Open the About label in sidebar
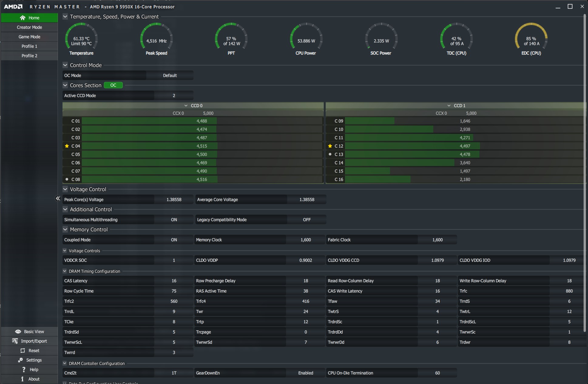 coord(34,379)
